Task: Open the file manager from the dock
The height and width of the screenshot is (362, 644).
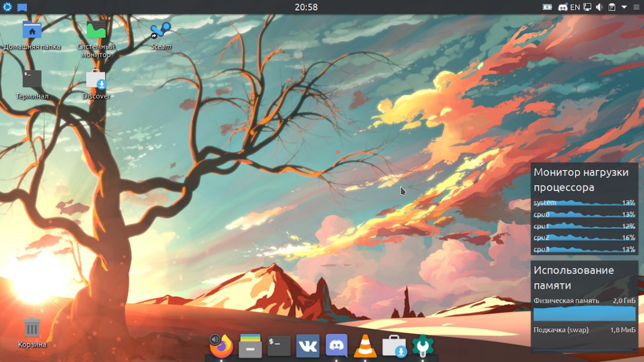Action: coord(250,346)
